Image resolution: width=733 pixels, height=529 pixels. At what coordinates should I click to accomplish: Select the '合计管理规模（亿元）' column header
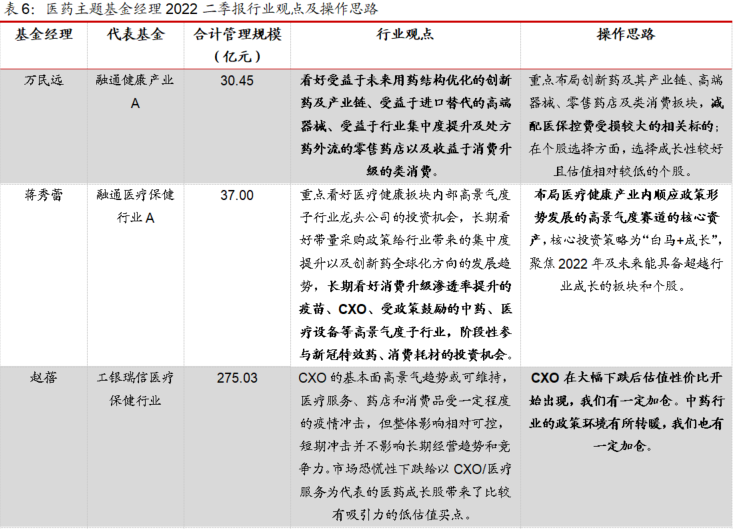237,45
